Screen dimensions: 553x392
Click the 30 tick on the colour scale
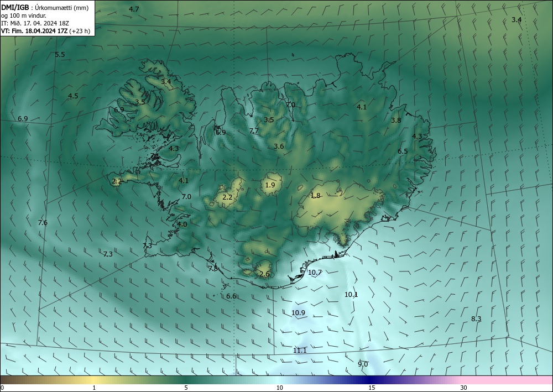click(x=464, y=388)
